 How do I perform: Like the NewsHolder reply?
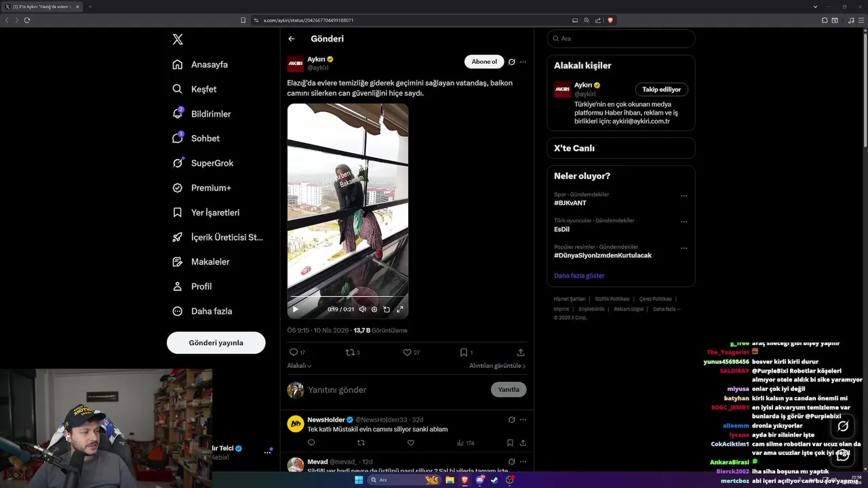[x=410, y=443]
